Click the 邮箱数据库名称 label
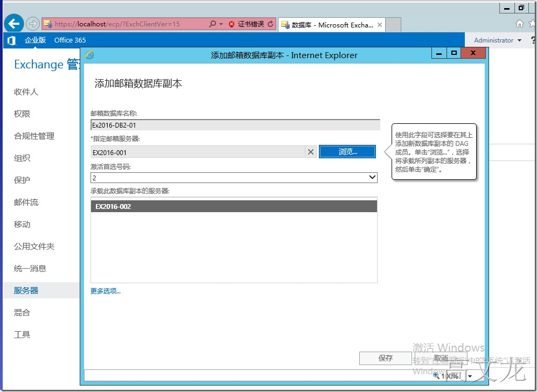This screenshot has height=392, width=537. click(x=114, y=113)
